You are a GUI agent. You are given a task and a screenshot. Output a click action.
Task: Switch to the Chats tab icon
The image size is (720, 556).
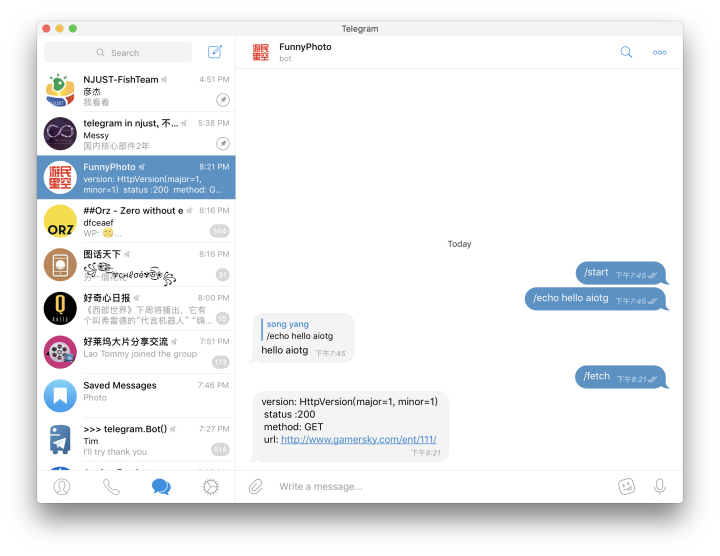click(161, 487)
